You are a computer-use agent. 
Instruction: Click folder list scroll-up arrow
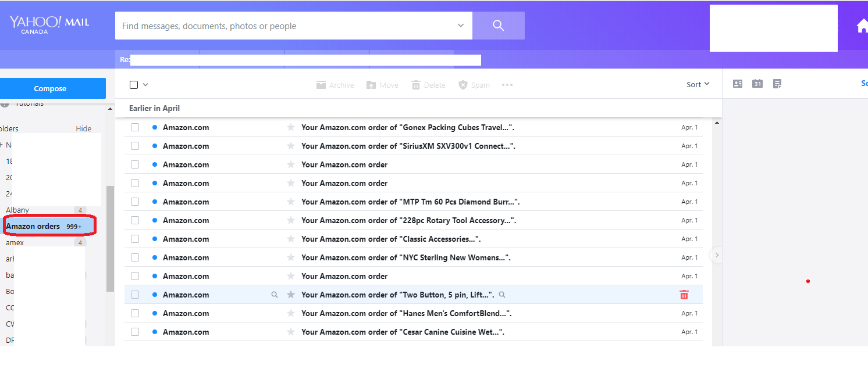pyautogui.click(x=111, y=109)
